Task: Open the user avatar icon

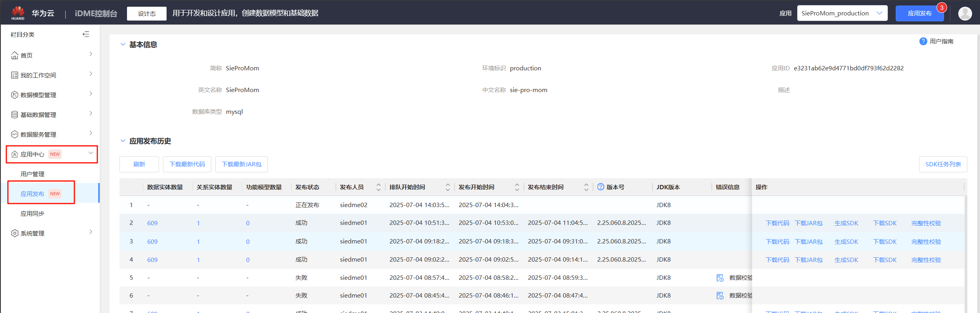Action: pos(965,13)
